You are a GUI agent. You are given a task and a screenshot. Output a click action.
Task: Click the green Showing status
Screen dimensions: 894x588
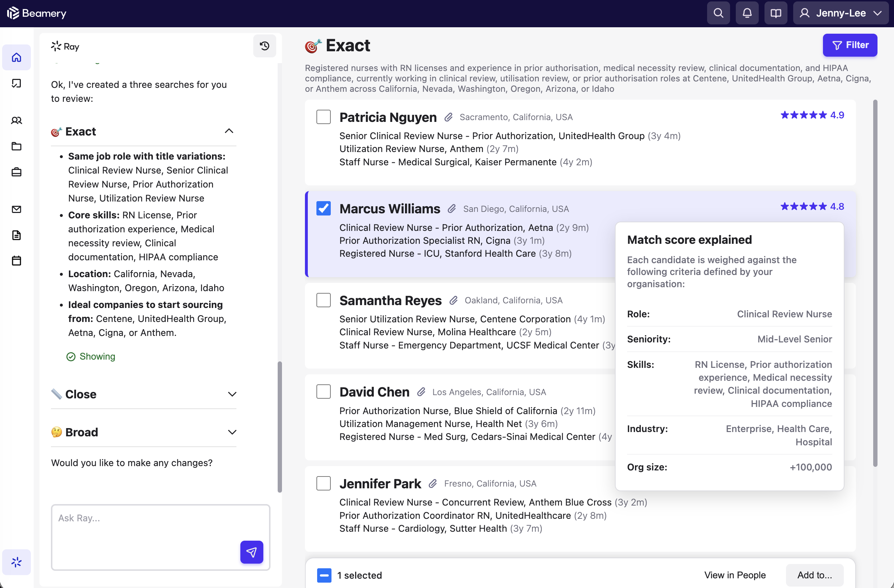91,356
